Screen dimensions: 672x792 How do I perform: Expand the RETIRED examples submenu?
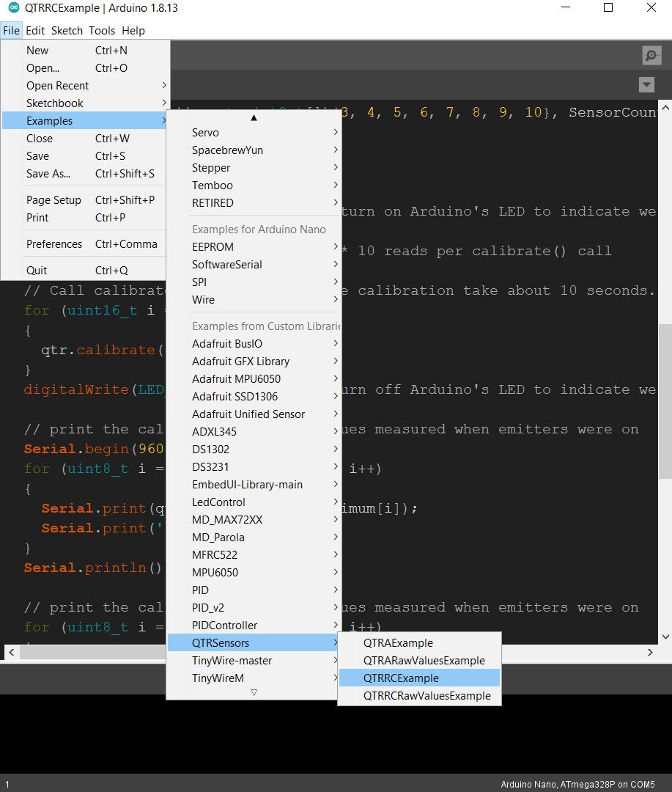pyautogui.click(x=254, y=203)
